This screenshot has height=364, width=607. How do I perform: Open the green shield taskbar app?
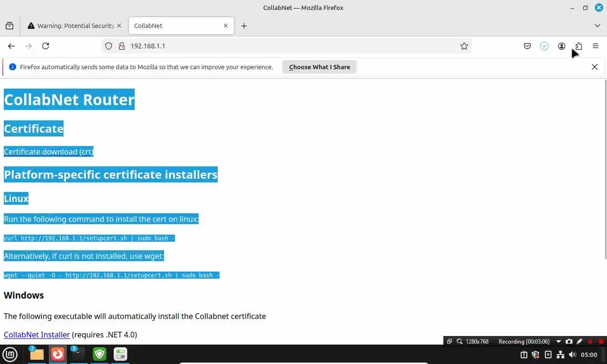pos(100,354)
